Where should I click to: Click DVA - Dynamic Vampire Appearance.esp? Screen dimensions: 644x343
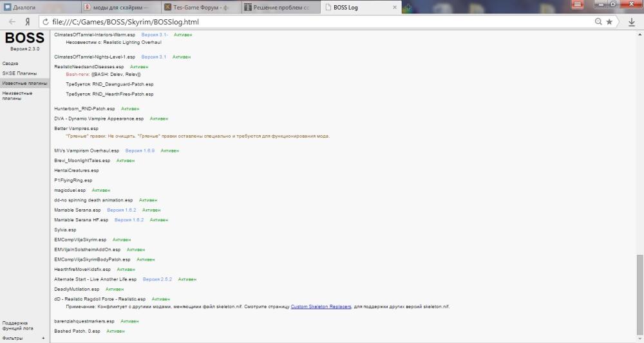[99, 118]
